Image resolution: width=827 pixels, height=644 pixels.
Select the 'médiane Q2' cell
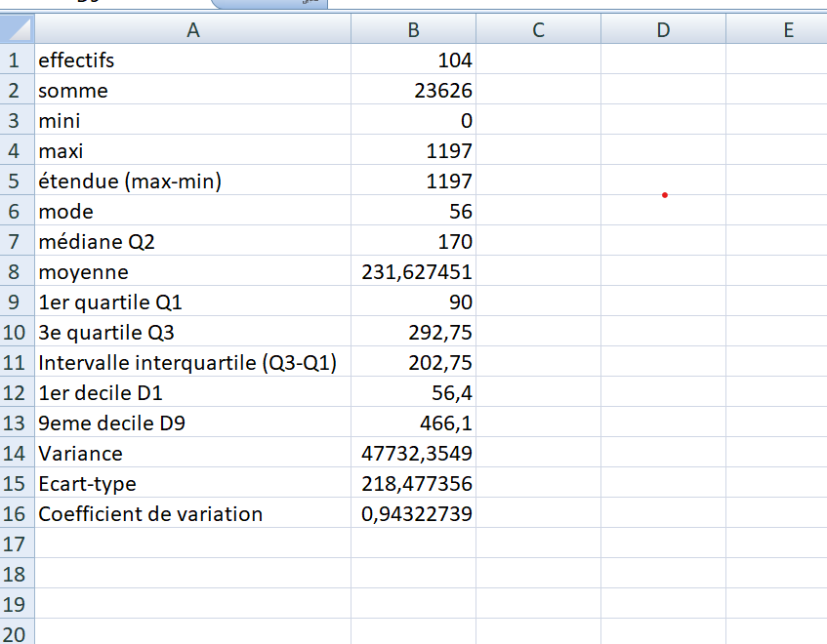tap(192, 241)
